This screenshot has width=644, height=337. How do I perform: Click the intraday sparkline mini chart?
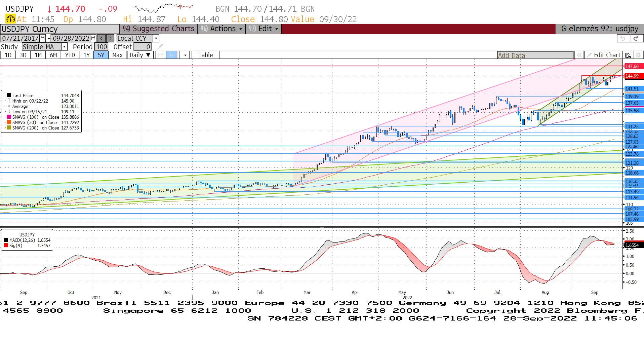pos(164,8)
